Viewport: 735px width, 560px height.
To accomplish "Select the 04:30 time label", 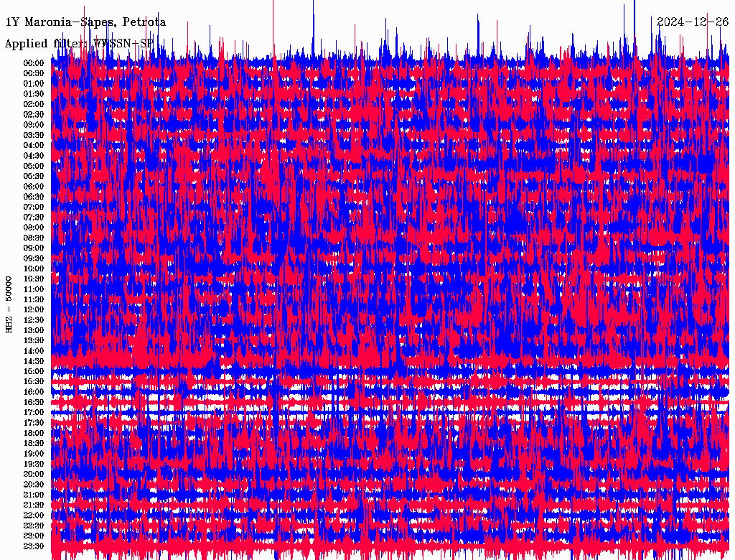I will pyautogui.click(x=34, y=156).
